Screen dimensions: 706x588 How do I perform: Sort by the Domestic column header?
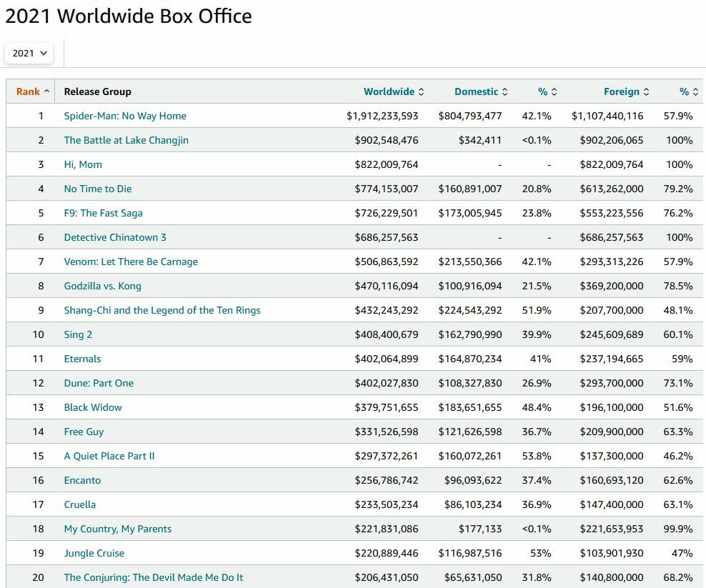476,91
